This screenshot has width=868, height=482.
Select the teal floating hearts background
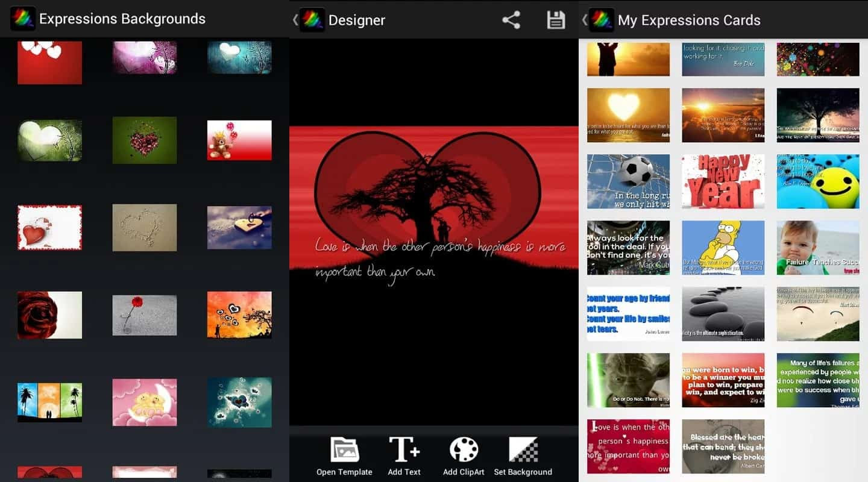(239, 402)
